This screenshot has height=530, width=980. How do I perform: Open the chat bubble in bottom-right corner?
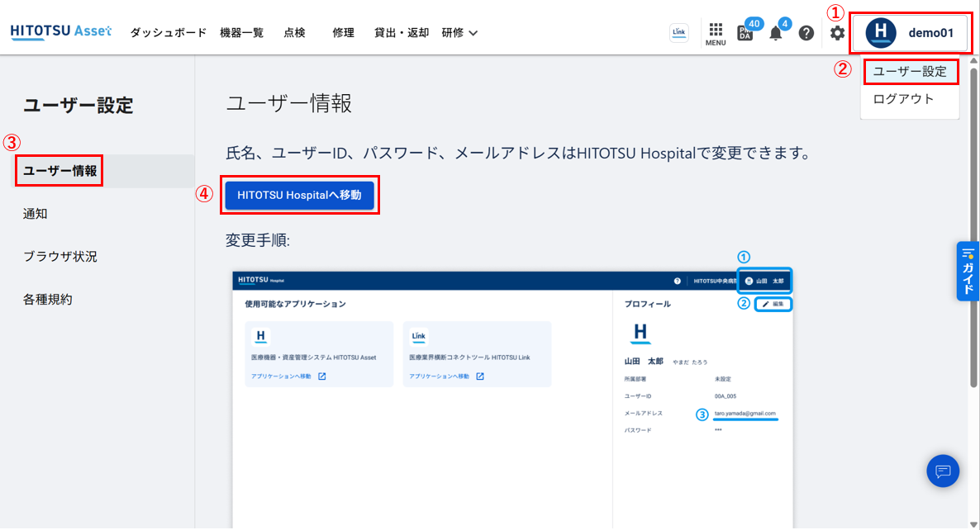(x=943, y=471)
